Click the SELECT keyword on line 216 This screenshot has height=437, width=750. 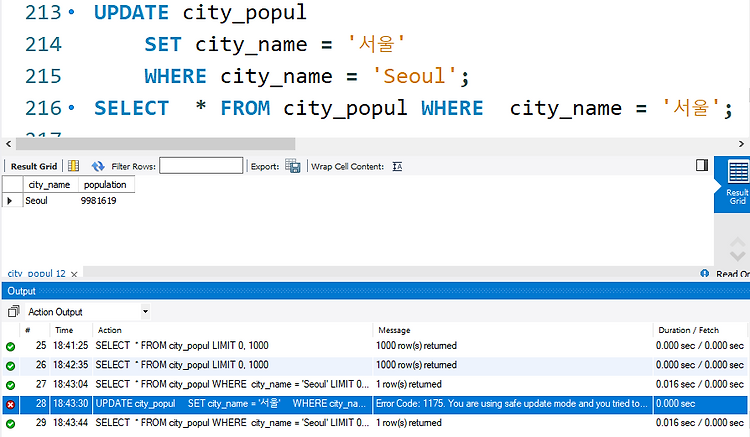click(x=131, y=108)
